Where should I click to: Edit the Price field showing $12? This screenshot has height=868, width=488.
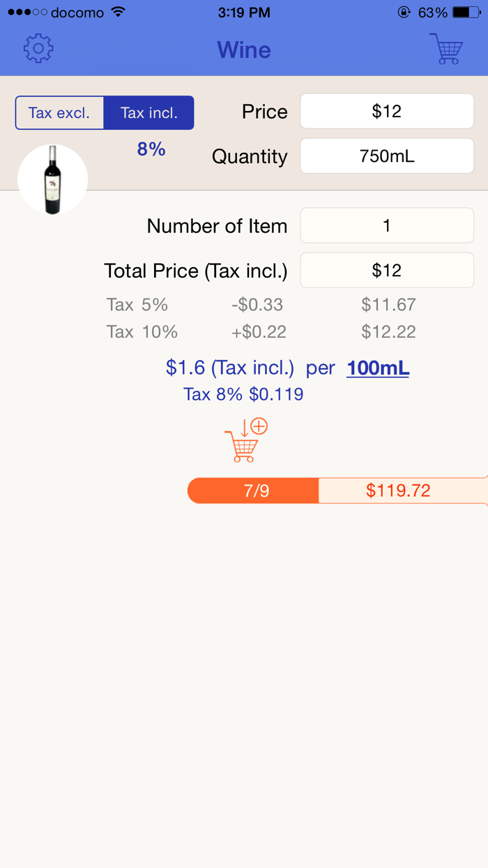pyautogui.click(x=386, y=110)
